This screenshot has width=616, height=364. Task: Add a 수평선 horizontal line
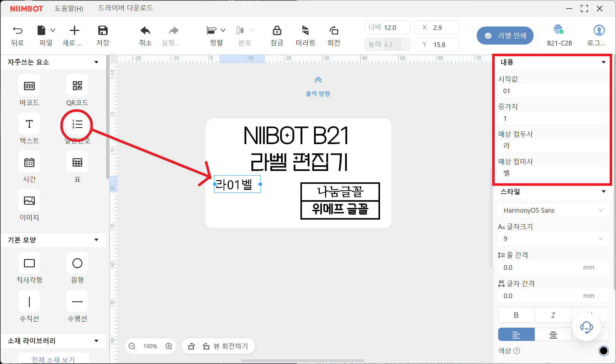pos(77,301)
